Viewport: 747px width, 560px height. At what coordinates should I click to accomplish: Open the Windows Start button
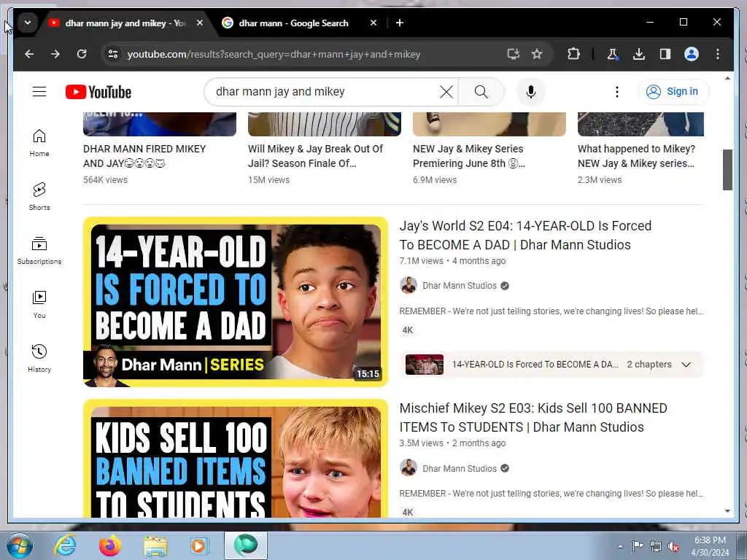(20, 545)
